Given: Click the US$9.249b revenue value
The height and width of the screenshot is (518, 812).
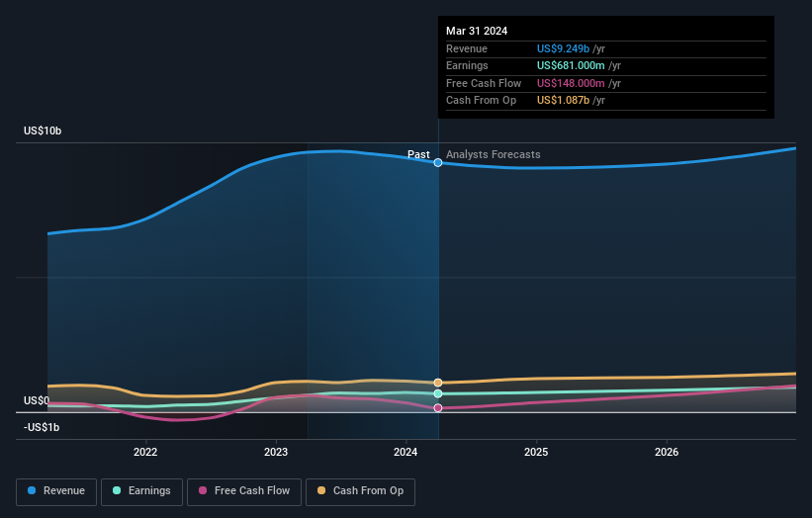Looking at the screenshot, I should (563, 48).
